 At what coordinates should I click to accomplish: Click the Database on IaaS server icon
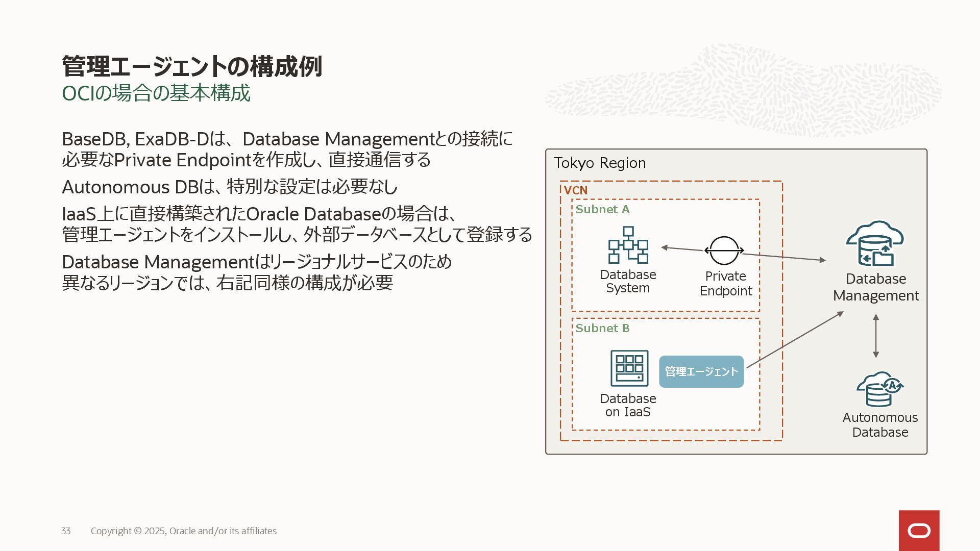629,368
